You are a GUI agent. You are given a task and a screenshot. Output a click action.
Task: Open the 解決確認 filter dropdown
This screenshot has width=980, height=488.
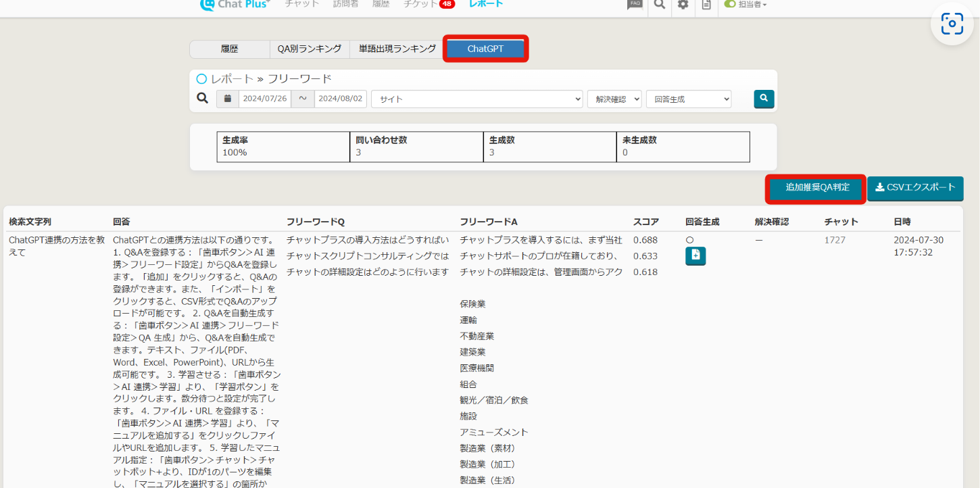coord(614,99)
